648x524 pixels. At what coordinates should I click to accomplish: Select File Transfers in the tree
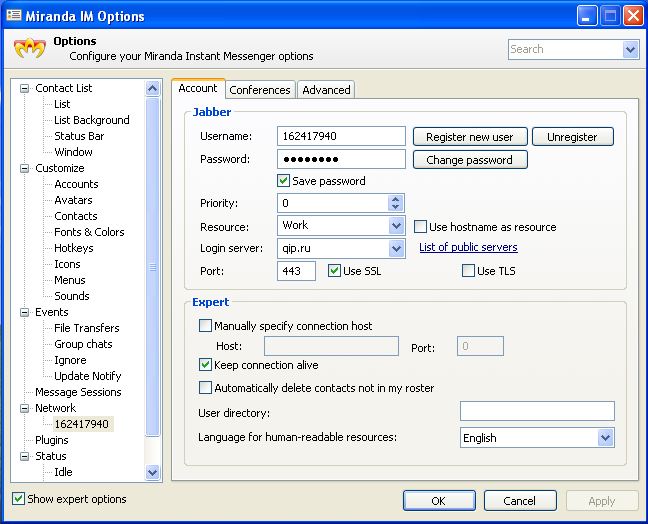86,328
